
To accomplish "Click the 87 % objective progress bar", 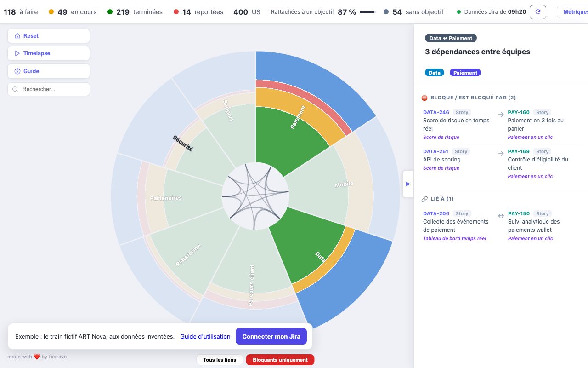I will point(368,12).
